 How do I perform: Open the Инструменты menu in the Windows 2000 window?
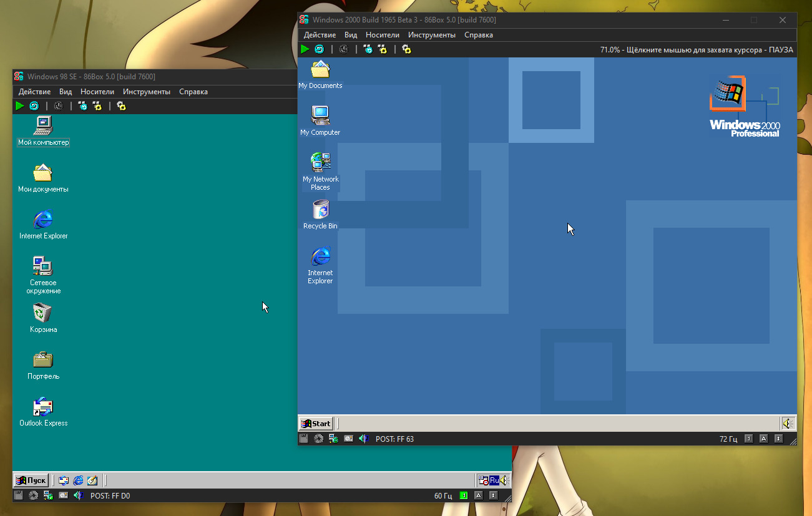click(432, 35)
